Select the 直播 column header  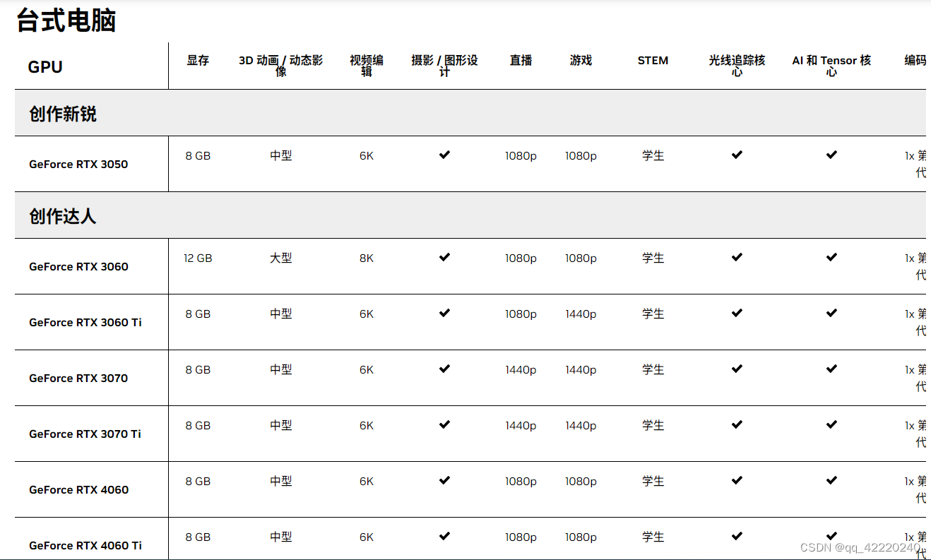tap(521, 61)
